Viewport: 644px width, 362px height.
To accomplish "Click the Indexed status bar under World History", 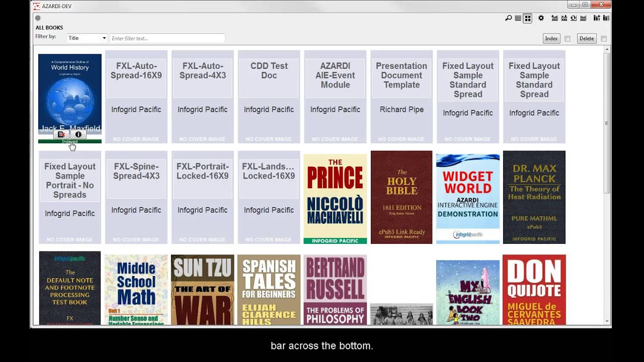I will pyautogui.click(x=70, y=141).
